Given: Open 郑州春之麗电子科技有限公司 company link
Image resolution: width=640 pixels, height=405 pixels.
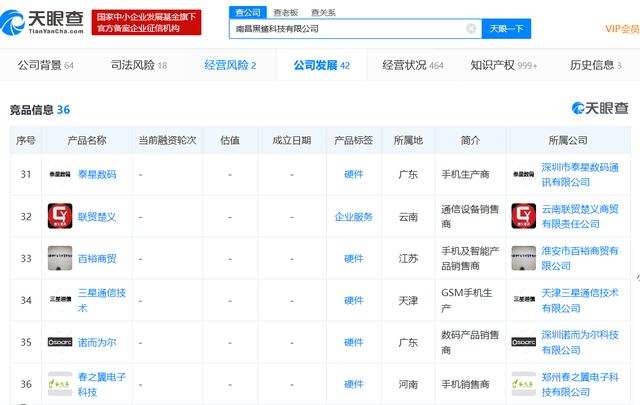Looking at the screenshot, I should [580, 384].
